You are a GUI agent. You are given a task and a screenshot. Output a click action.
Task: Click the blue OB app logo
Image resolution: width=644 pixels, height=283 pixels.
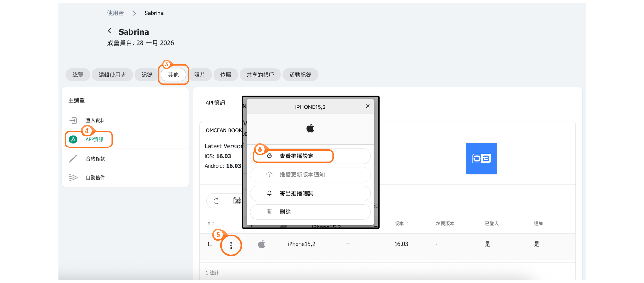point(481,158)
